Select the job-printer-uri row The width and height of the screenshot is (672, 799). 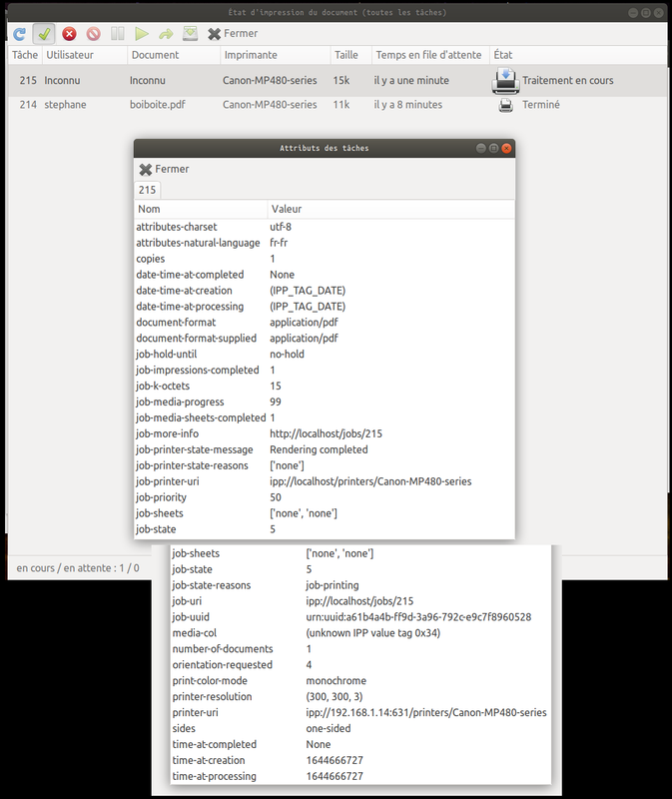click(x=325, y=481)
